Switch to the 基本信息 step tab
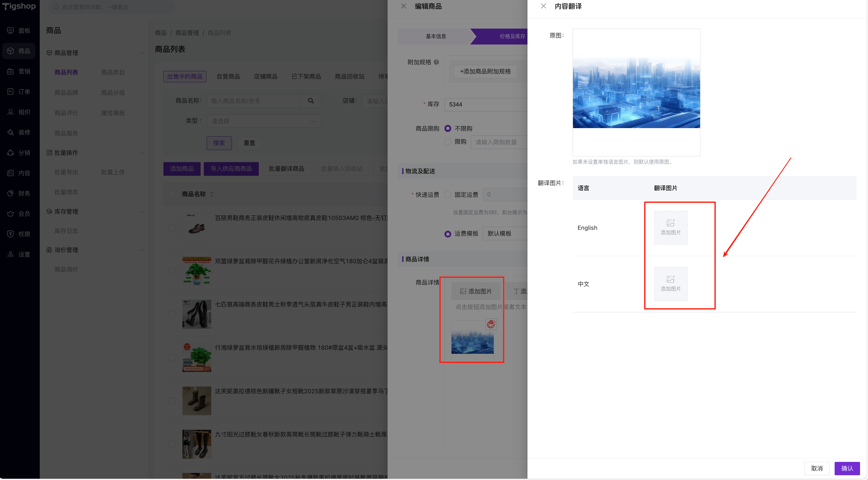The width and height of the screenshot is (868, 480). click(435, 36)
